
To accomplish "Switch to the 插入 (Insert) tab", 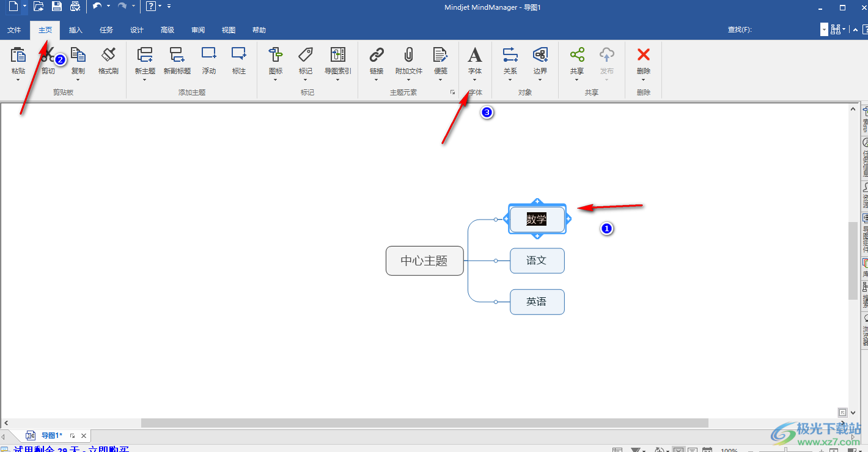I will [76, 30].
